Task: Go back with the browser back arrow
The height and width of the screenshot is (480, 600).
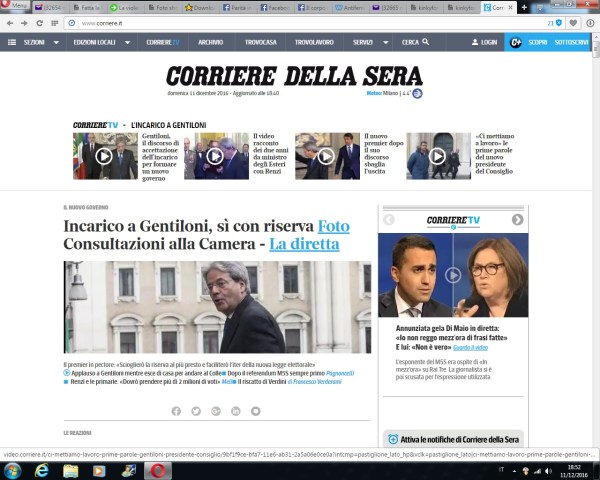Action: click(x=10, y=23)
